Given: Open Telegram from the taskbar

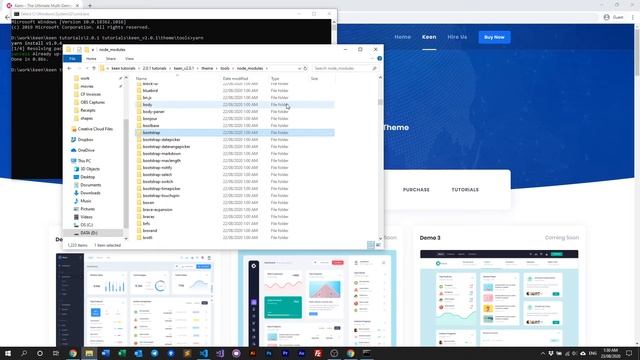Looking at the screenshot, I should (x=154, y=353).
